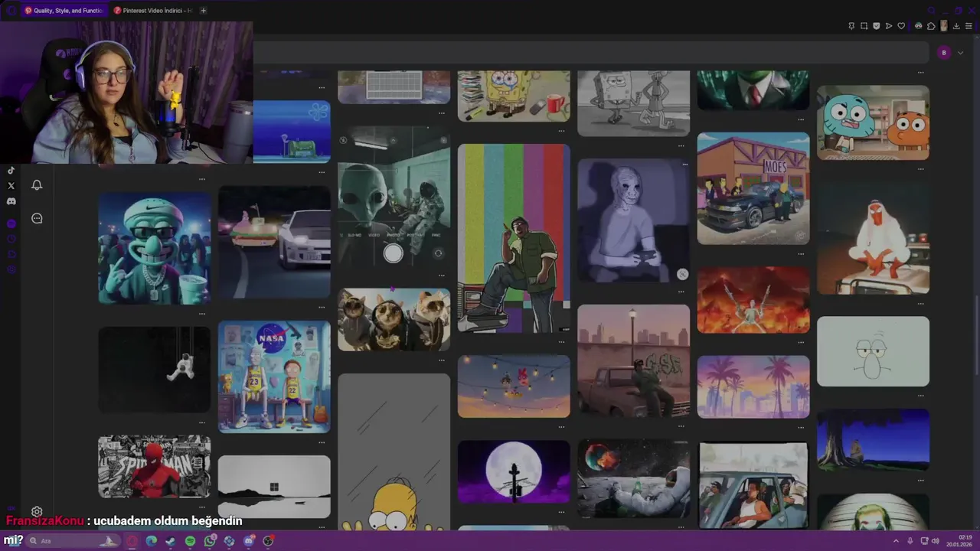Open the X (Twitter) sidebar shortcut
980x551 pixels.
click(x=11, y=185)
